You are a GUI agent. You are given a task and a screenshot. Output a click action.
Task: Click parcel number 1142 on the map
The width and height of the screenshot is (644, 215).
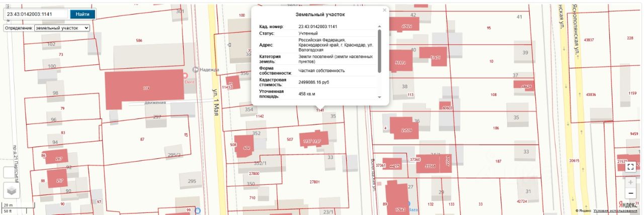tap(260, 116)
